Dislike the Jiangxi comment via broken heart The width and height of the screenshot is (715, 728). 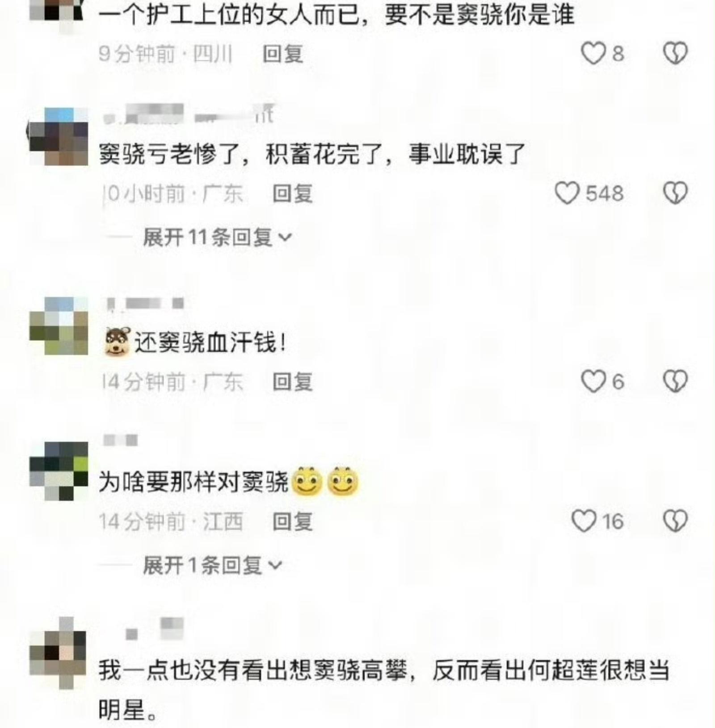pyautogui.click(x=675, y=521)
